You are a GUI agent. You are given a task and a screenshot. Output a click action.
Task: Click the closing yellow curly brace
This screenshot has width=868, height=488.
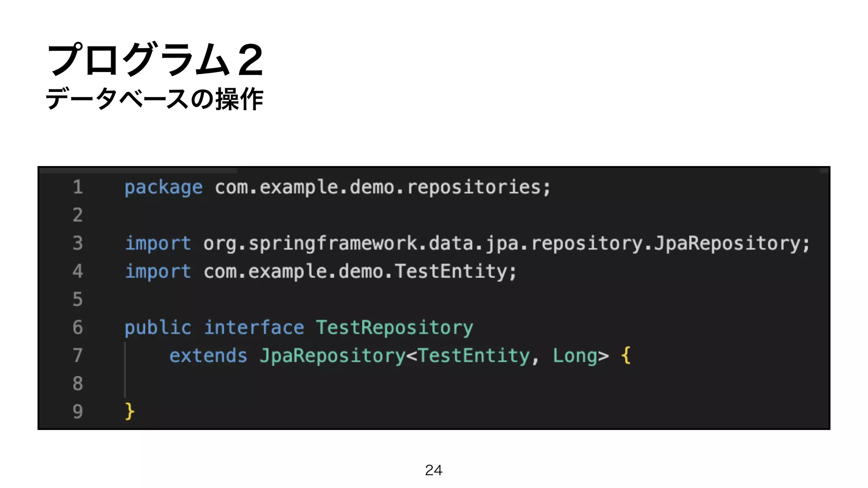130,411
